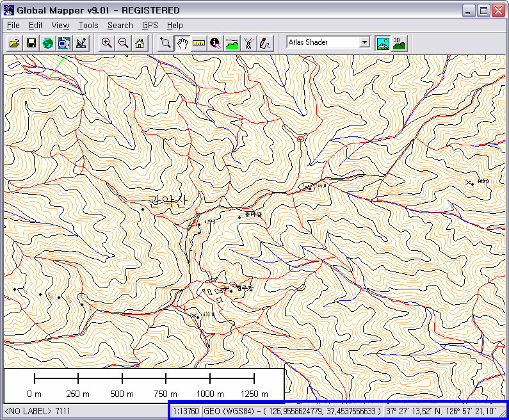Image resolution: width=509 pixels, height=420 pixels.
Task: Open the Search menu
Action: pos(120,26)
